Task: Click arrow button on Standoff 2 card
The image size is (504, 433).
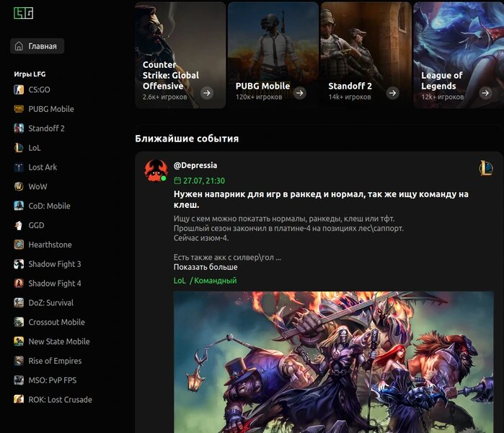Action: [392, 93]
